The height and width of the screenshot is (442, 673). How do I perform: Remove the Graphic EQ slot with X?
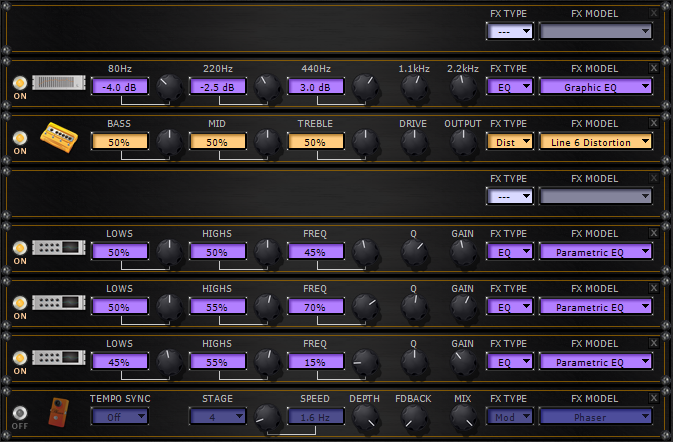(654, 68)
